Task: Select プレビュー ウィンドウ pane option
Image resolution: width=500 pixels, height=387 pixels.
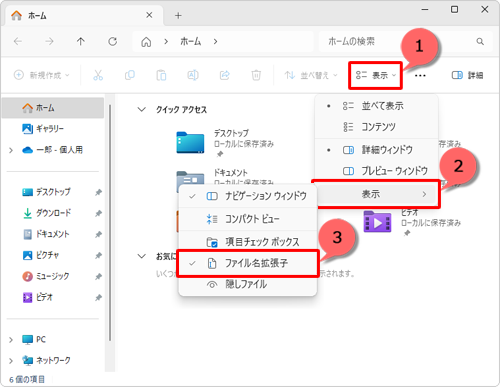Action: [x=377, y=171]
